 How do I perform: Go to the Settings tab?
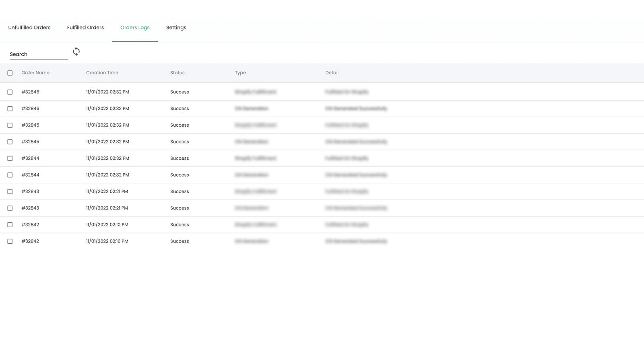(176, 27)
